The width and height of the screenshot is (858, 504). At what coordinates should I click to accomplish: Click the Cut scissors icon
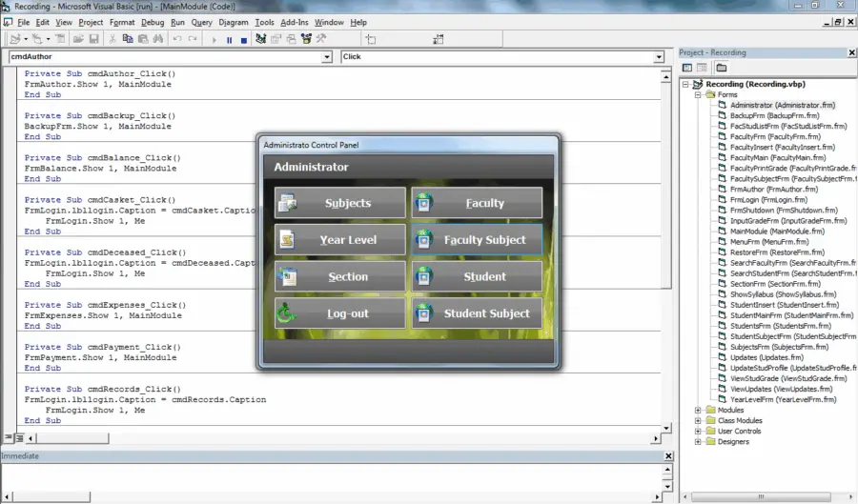[112, 39]
